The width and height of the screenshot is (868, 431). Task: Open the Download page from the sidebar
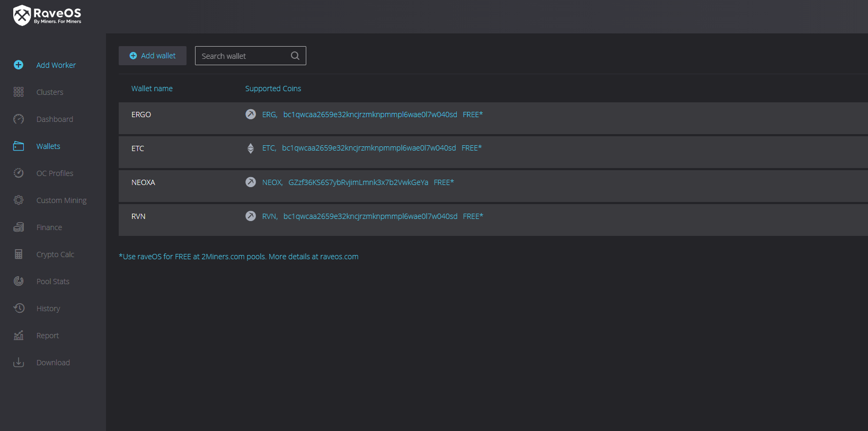53,363
